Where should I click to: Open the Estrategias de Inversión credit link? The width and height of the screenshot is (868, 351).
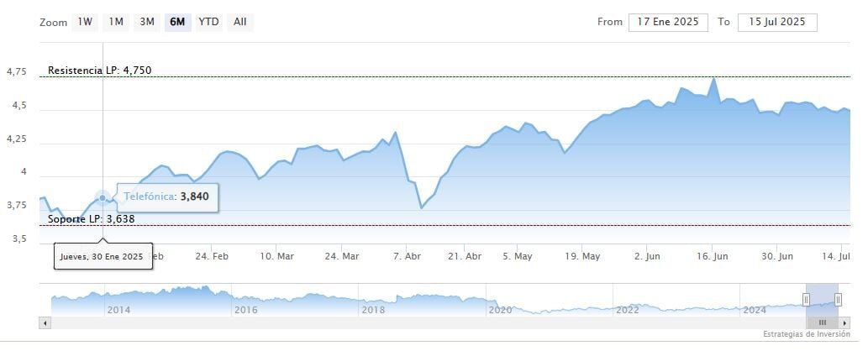(x=805, y=335)
